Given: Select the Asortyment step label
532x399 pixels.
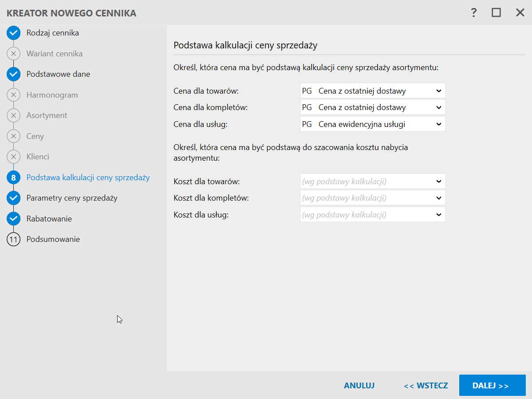Looking at the screenshot, I should [47, 115].
